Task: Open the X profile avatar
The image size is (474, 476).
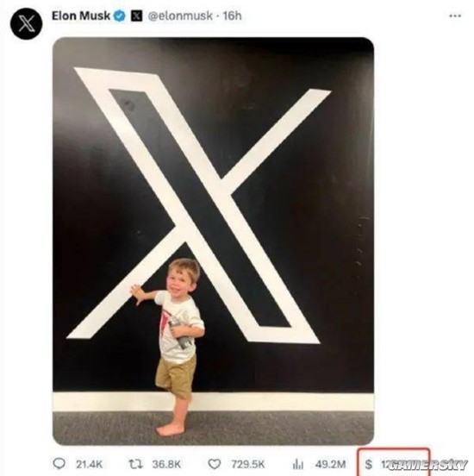Action: [x=27, y=23]
